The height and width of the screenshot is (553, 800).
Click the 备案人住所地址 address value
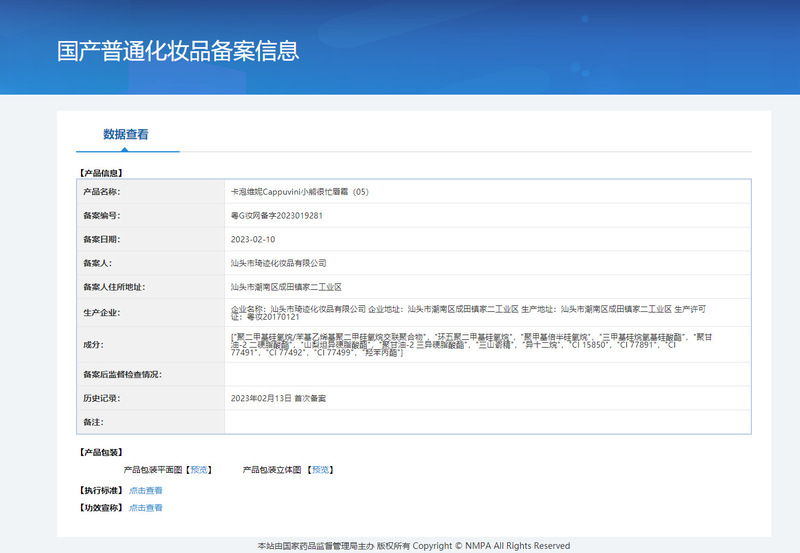pyautogui.click(x=285, y=287)
